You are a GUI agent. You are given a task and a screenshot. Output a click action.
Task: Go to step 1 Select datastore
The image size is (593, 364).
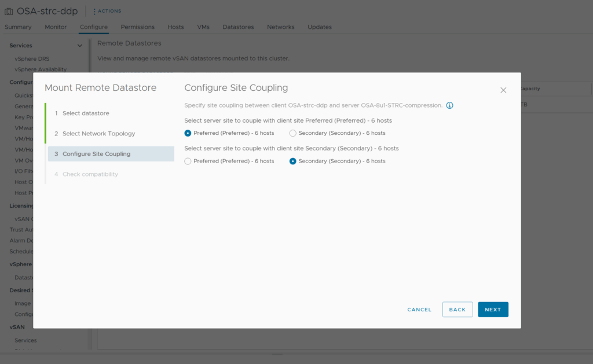[86, 113]
